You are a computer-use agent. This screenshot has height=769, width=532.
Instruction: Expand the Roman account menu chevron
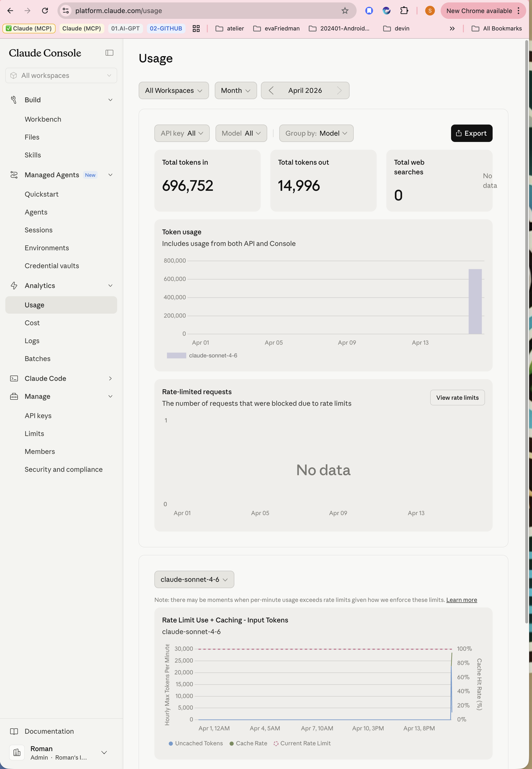104,752
